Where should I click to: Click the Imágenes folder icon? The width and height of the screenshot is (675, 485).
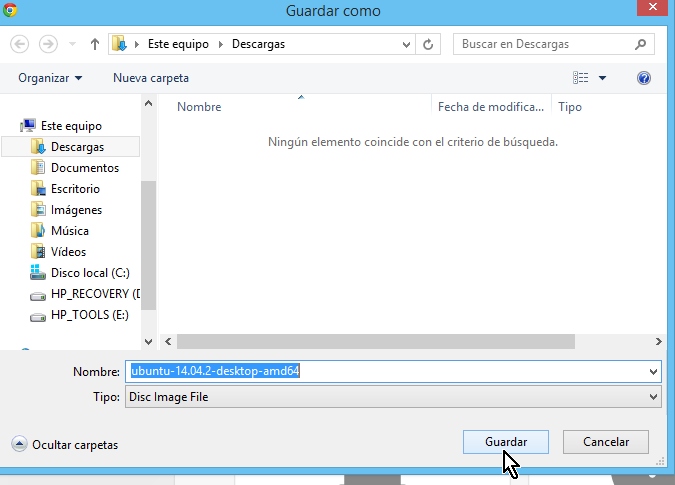38,210
